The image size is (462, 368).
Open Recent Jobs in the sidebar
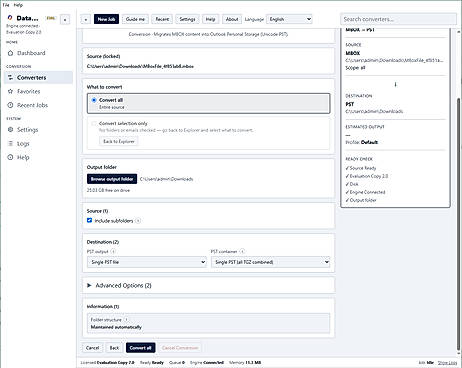click(39, 105)
